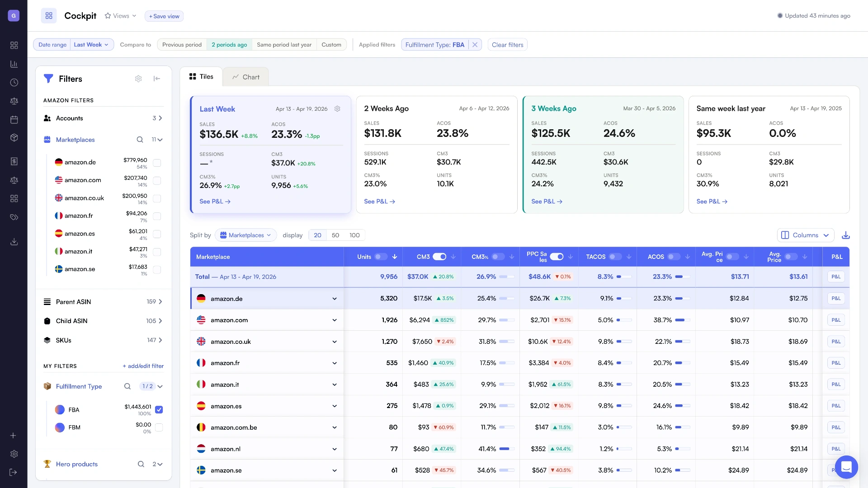Collapse the Marketplaces filter list

click(160, 140)
